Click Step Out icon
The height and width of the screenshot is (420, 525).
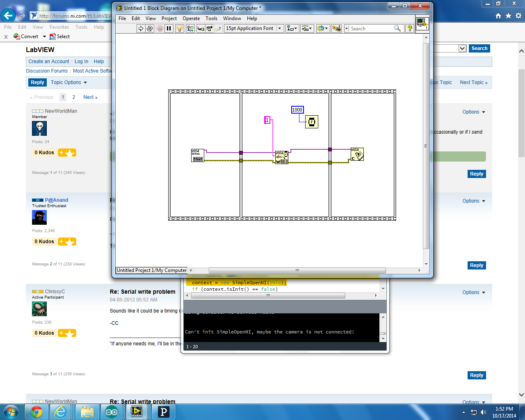coord(218,28)
